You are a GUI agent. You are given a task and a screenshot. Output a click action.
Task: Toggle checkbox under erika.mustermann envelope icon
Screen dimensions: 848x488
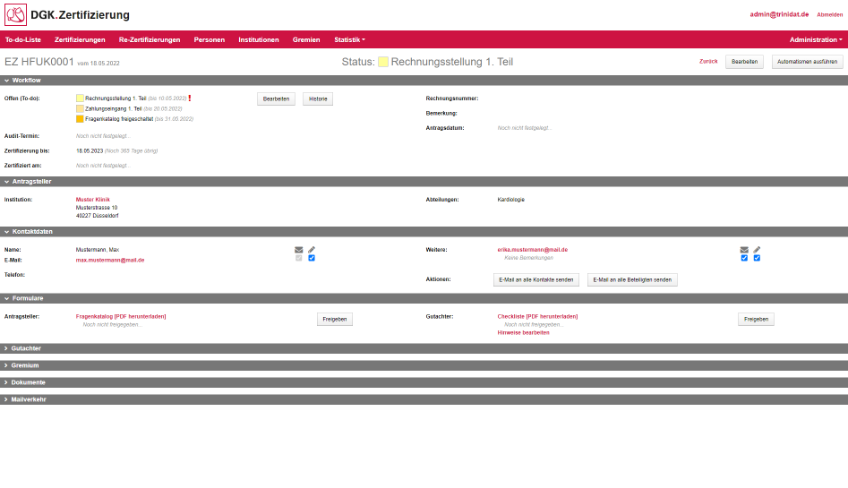(744, 258)
